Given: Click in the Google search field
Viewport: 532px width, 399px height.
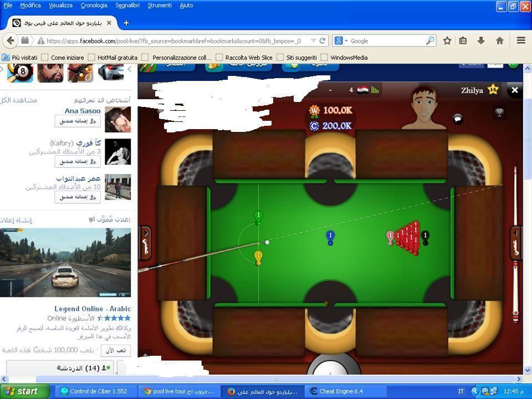Looking at the screenshot, I should click(387, 40).
